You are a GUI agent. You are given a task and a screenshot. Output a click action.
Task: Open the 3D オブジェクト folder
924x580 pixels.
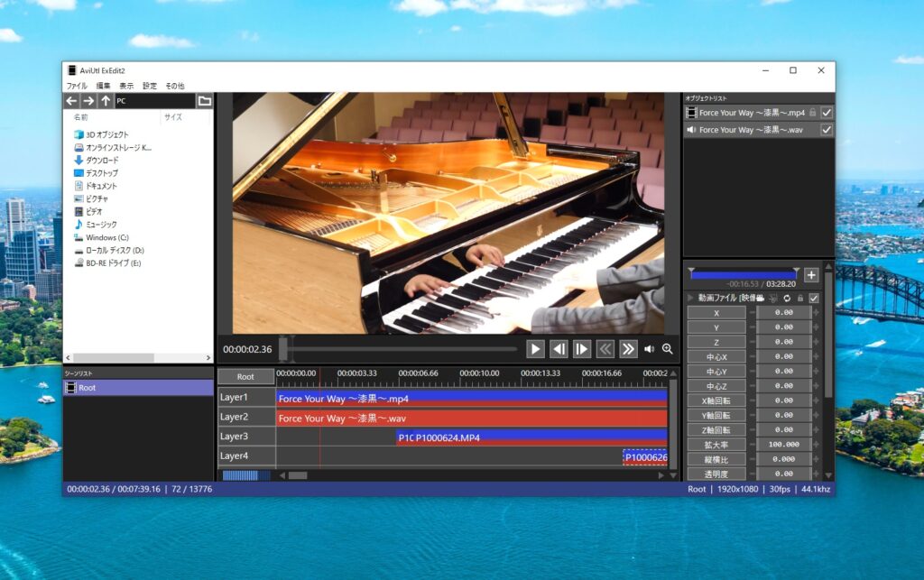(x=101, y=134)
